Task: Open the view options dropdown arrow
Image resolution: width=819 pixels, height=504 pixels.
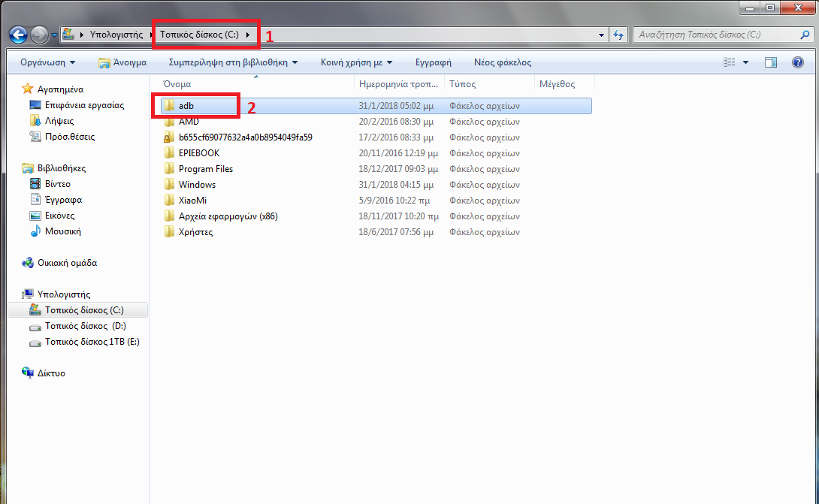Action: point(745,62)
